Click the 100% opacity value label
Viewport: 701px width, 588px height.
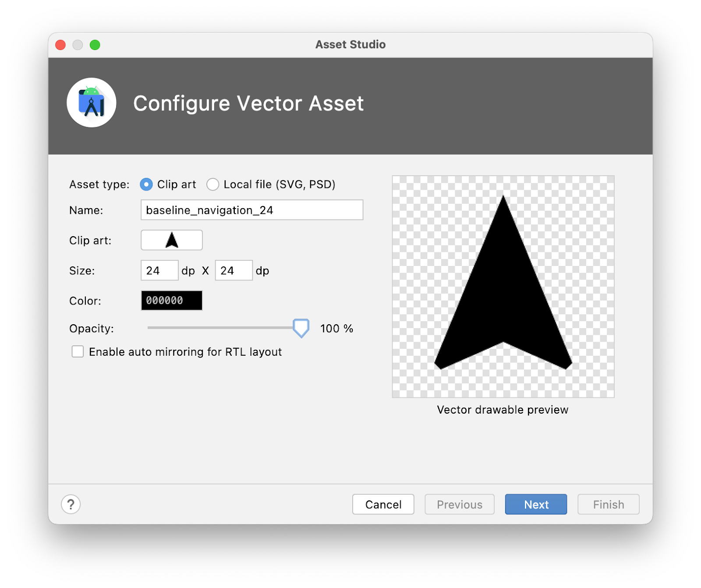(x=336, y=329)
